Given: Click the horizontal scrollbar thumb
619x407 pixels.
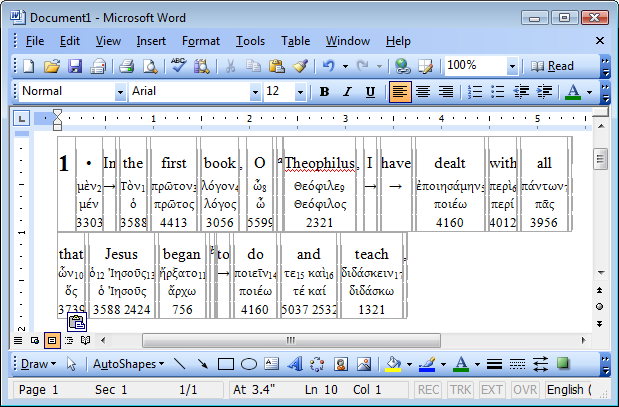Looking at the screenshot, I should click(x=291, y=340).
